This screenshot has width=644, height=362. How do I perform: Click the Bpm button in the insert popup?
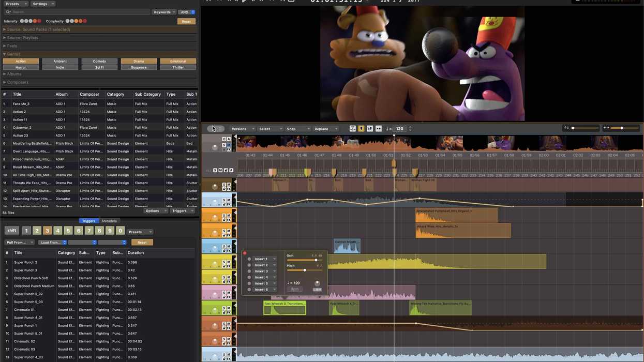294,290
